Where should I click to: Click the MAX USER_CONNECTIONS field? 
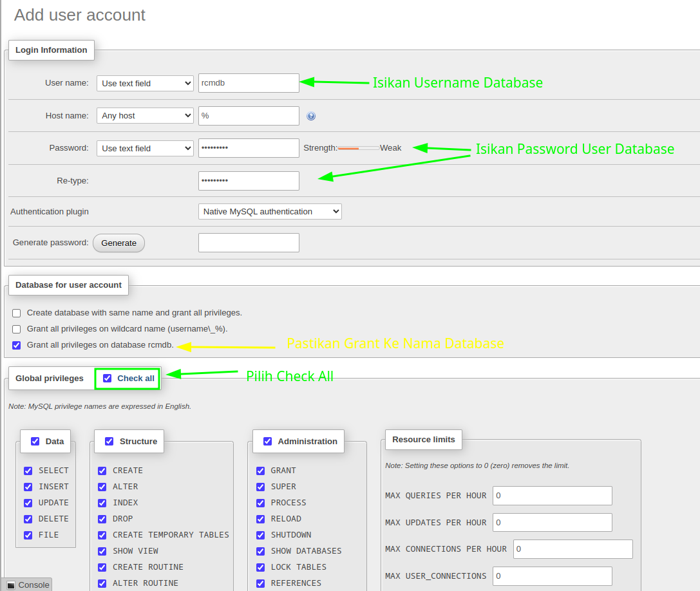(x=553, y=576)
